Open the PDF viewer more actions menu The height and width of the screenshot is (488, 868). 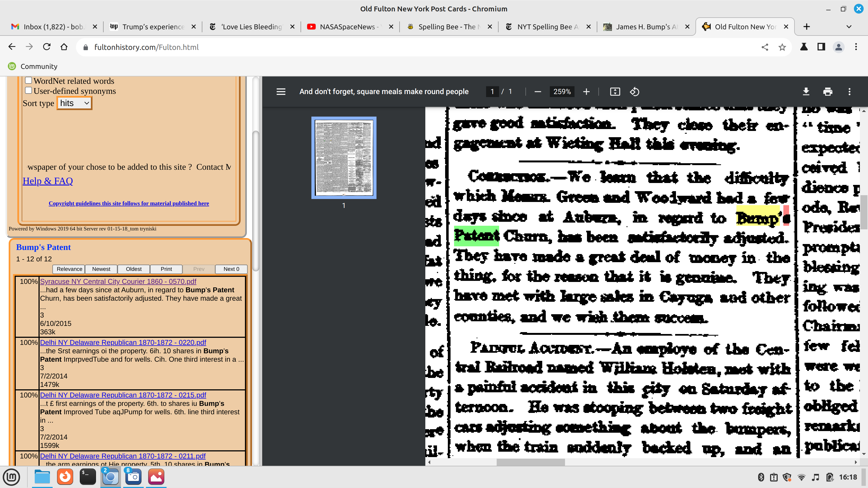click(850, 92)
